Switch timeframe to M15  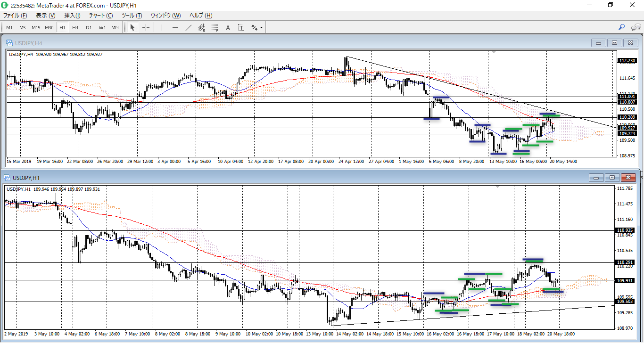[x=36, y=27]
